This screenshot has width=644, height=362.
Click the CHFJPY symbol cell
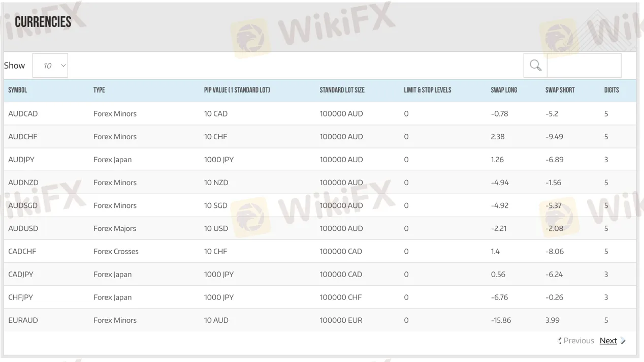20,297
